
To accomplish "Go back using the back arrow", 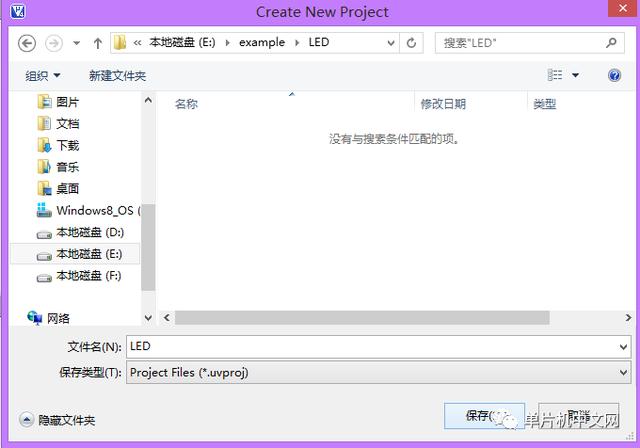I will tap(27, 43).
